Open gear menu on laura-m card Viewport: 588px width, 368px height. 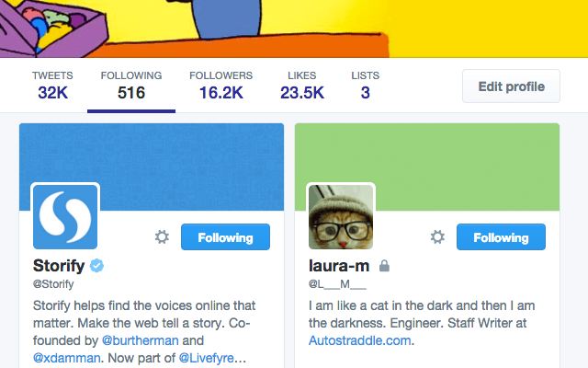[x=437, y=237]
